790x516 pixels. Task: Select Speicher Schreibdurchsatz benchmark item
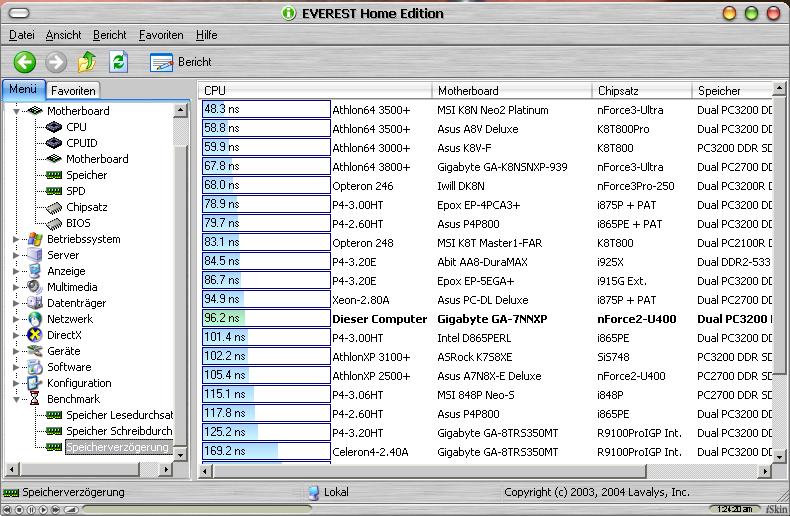(x=119, y=431)
